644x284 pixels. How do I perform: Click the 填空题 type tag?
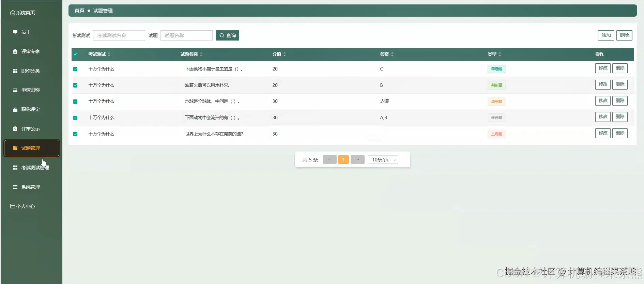click(x=496, y=101)
